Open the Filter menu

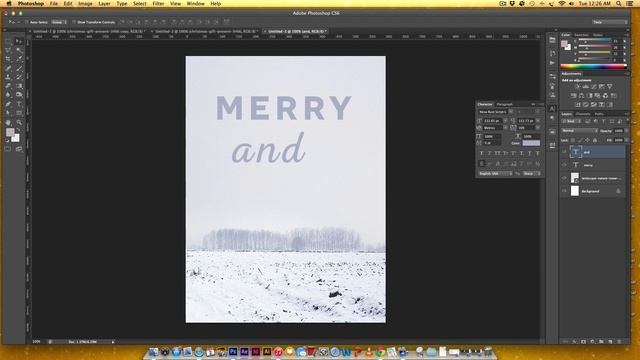158,4
